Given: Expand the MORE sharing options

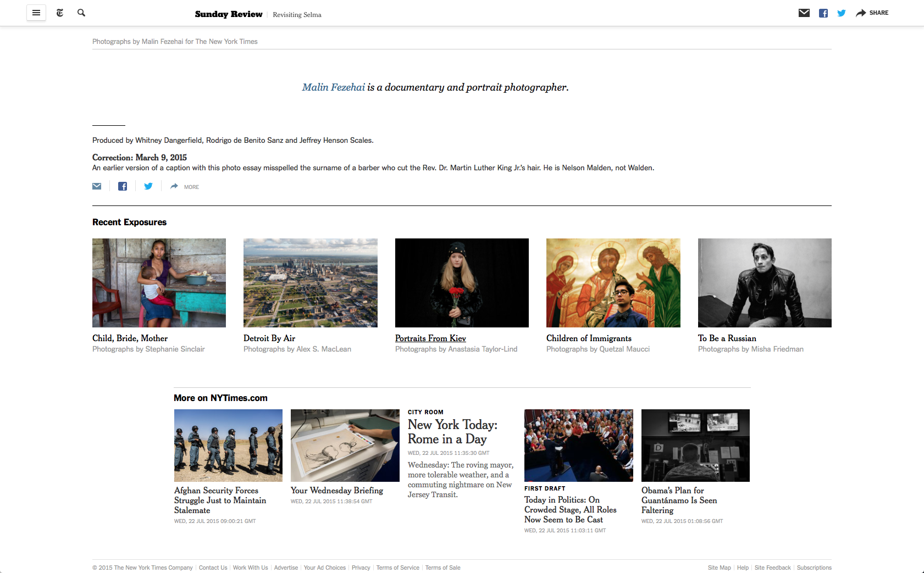Looking at the screenshot, I should [185, 187].
